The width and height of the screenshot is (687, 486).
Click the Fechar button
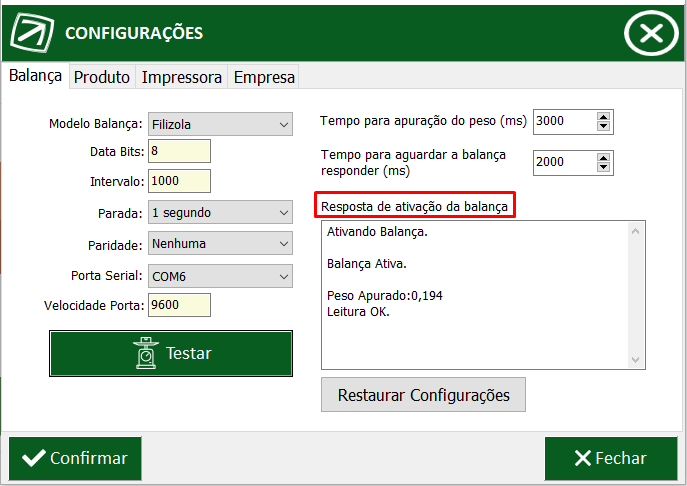[x=611, y=458]
